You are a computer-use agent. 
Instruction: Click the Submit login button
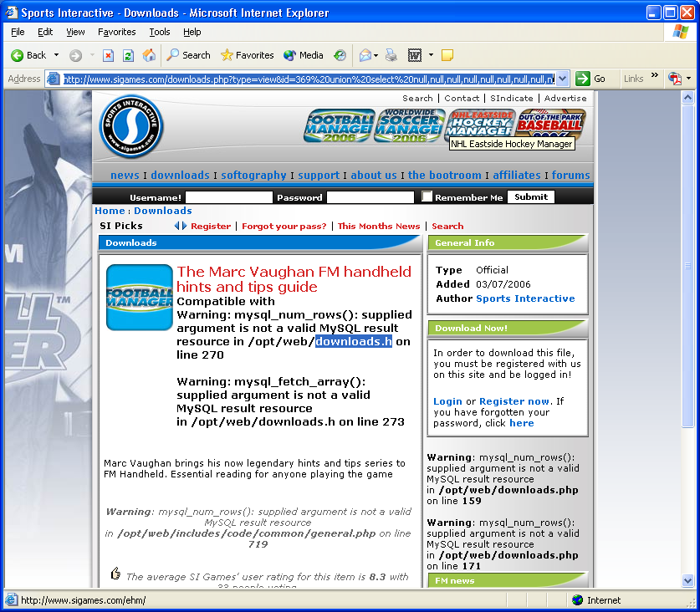[x=531, y=196]
